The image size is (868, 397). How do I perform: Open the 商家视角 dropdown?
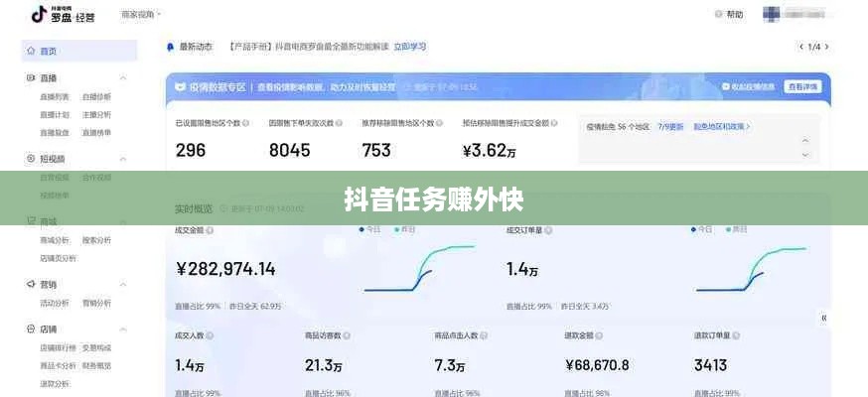pyautogui.click(x=141, y=15)
